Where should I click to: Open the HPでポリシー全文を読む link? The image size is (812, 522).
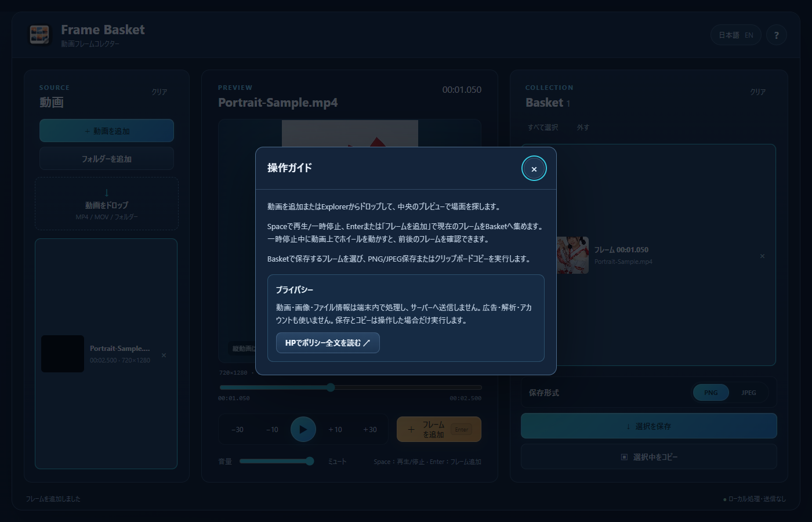328,343
